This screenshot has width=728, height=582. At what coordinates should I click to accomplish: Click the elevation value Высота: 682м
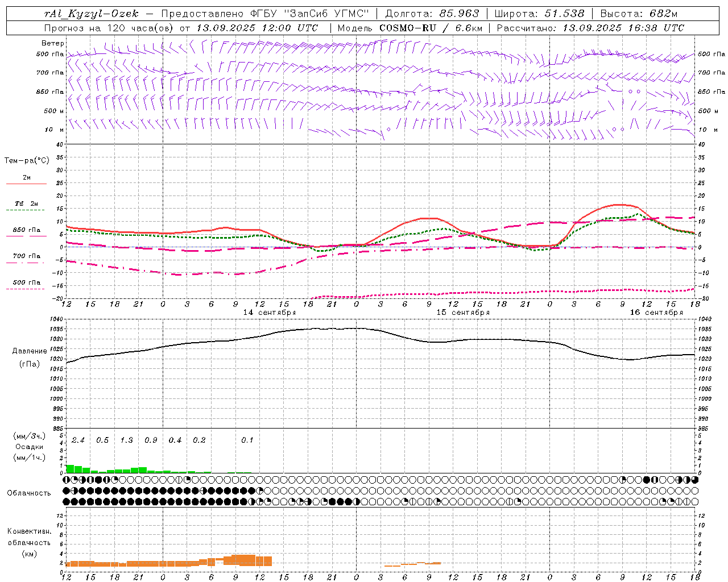click(x=639, y=14)
